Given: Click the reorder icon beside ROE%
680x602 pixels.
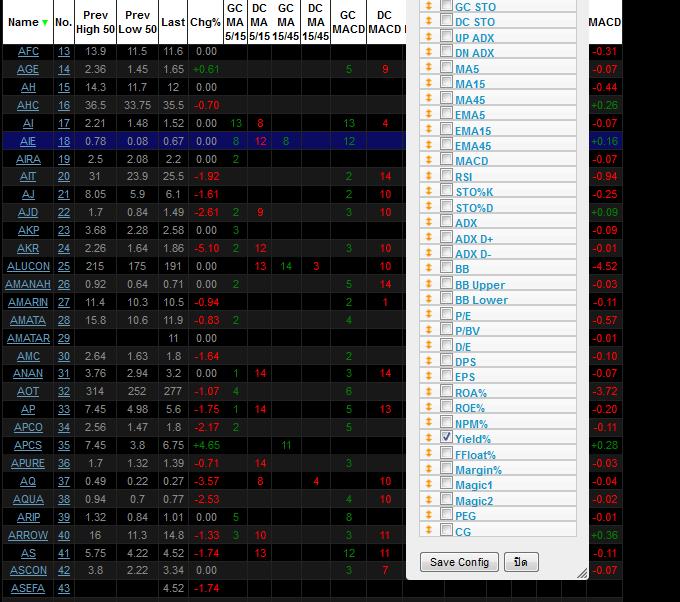Looking at the screenshot, I should point(428,406).
